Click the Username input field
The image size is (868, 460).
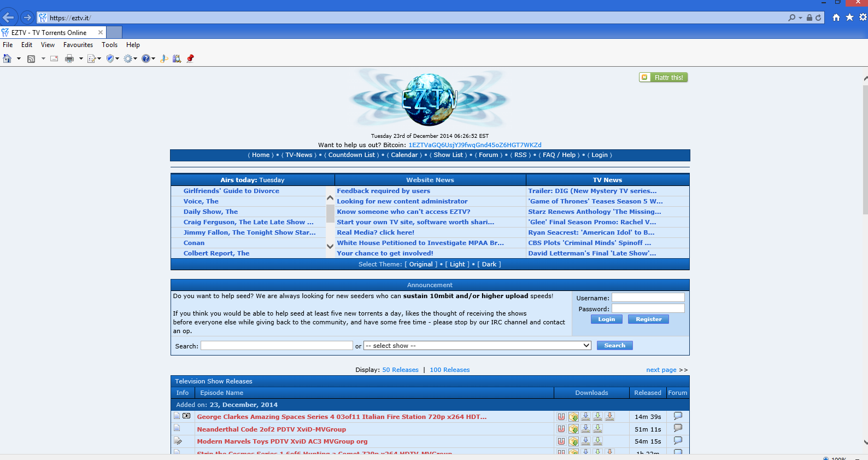[x=648, y=298]
